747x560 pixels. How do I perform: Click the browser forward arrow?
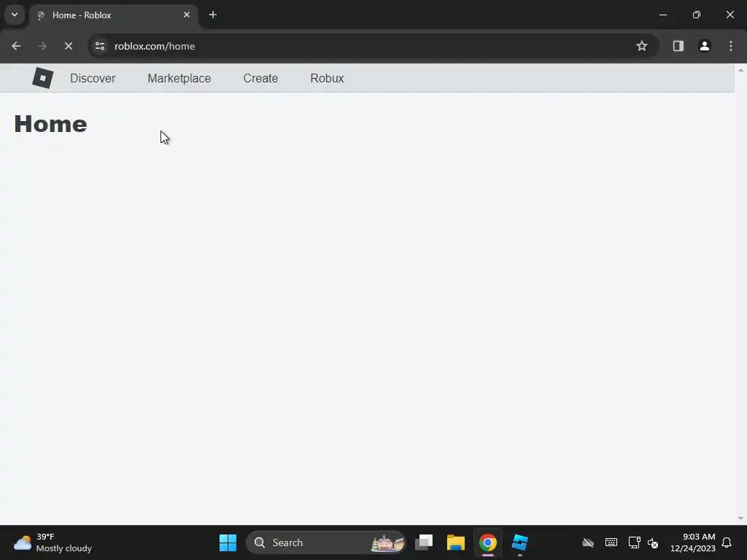42,46
